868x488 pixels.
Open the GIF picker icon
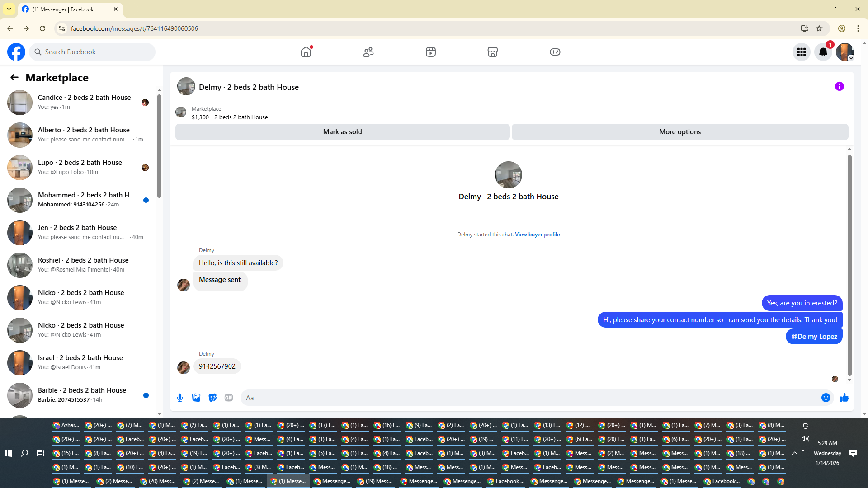click(229, 398)
